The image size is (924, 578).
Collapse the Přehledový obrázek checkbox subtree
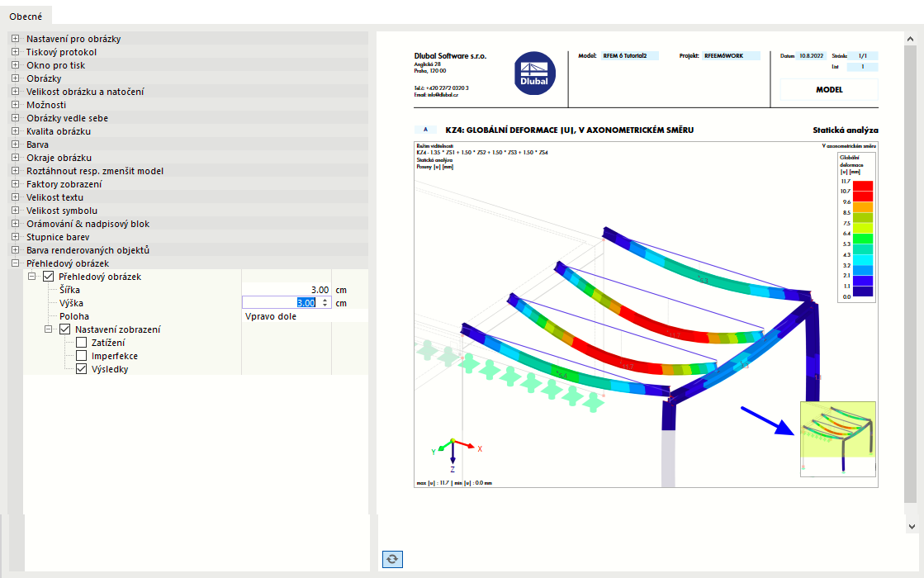click(x=32, y=277)
